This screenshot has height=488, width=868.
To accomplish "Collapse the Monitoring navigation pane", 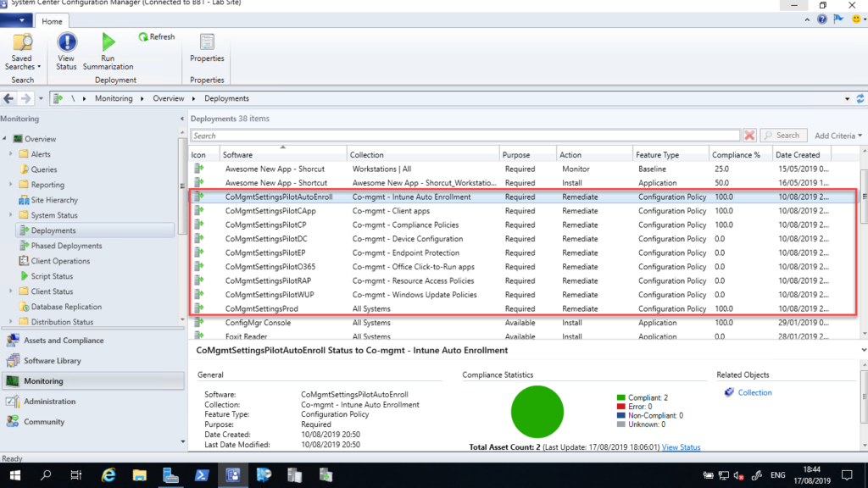I will [x=181, y=119].
